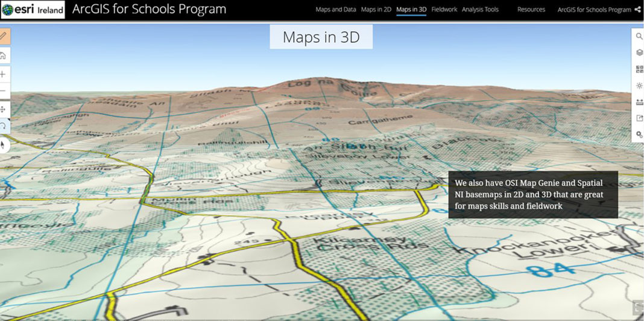Open scene settings gear icon

click(639, 134)
